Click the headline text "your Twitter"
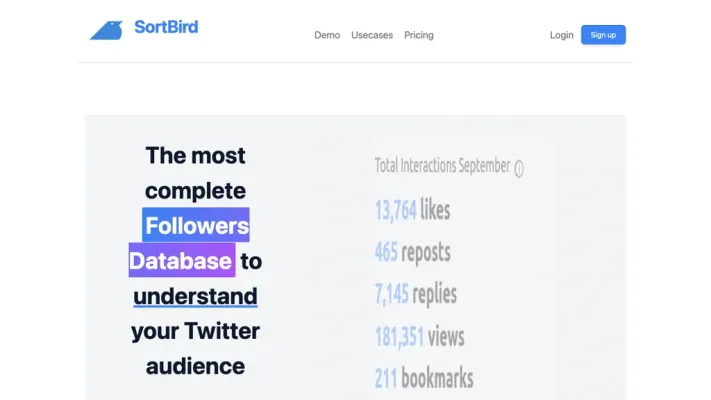 click(x=195, y=331)
